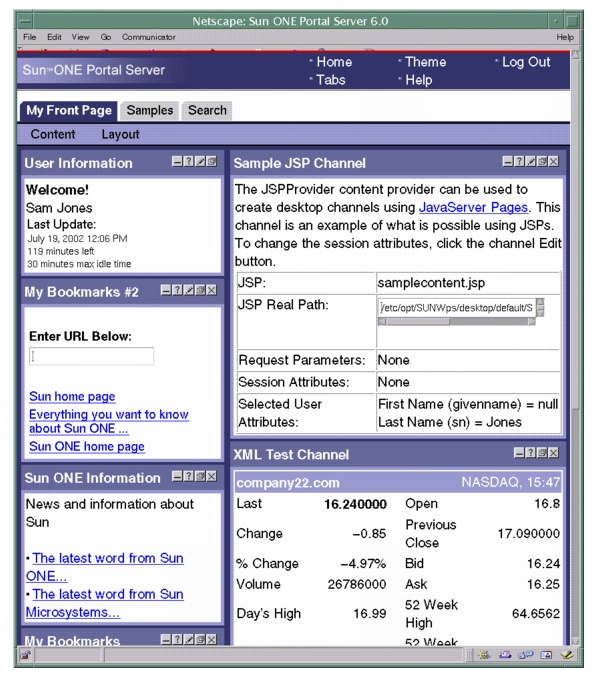The height and width of the screenshot is (680, 600).
Task: Open help for Sample JSP Channel
Action: click(519, 161)
